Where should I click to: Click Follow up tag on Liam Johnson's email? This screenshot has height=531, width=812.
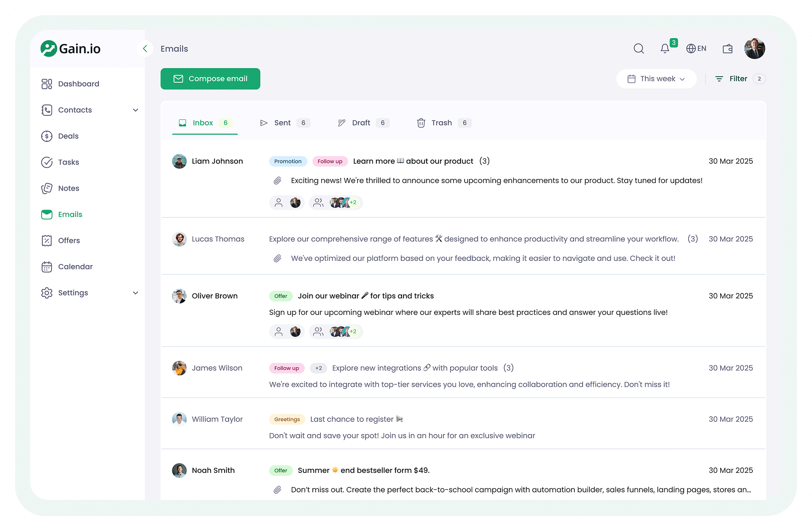(x=330, y=161)
